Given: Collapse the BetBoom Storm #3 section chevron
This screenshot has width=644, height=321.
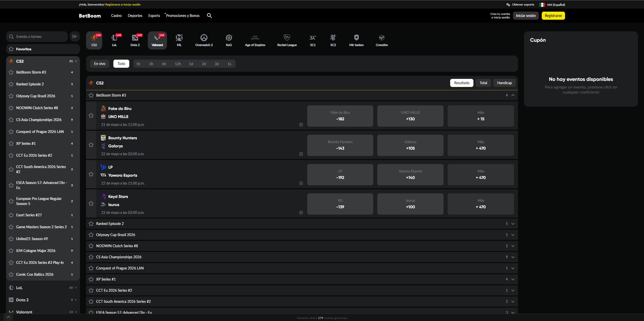Looking at the screenshot, I should click(x=513, y=95).
